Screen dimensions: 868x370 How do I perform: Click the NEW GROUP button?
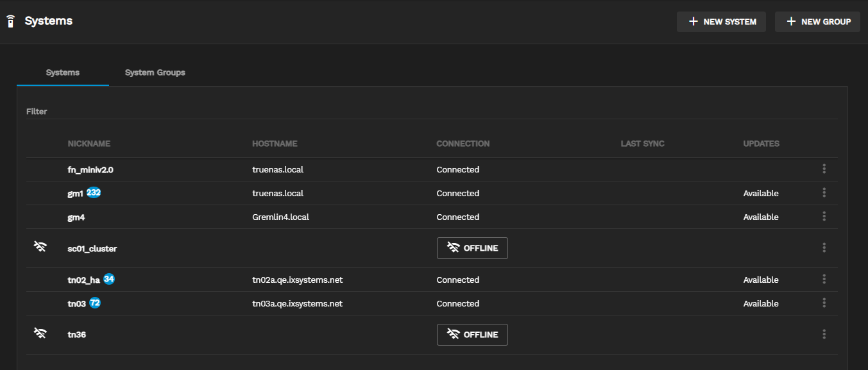(x=817, y=22)
